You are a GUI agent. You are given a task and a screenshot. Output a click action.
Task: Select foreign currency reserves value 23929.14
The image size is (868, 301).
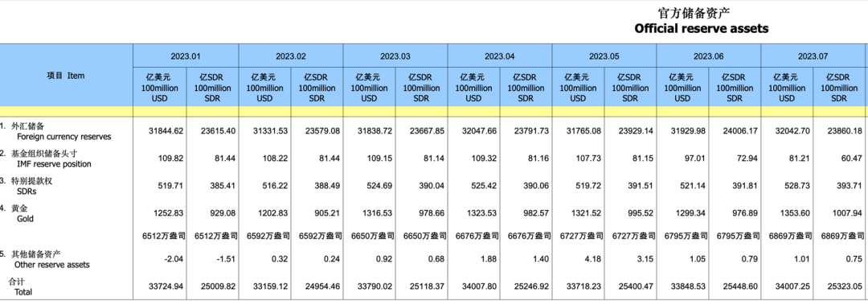(636, 131)
